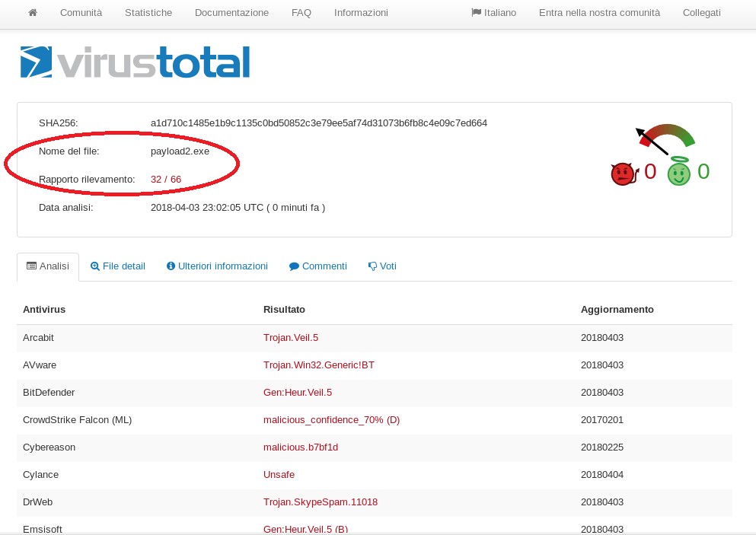Image resolution: width=756 pixels, height=535 pixels.
Task: Click the CrowdStrike Falcon (ML) row name
Action: click(x=77, y=420)
